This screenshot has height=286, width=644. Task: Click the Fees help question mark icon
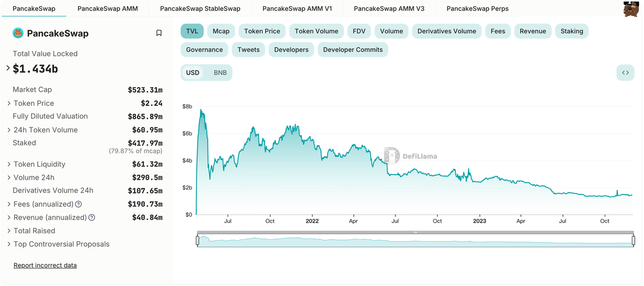(78, 204)
